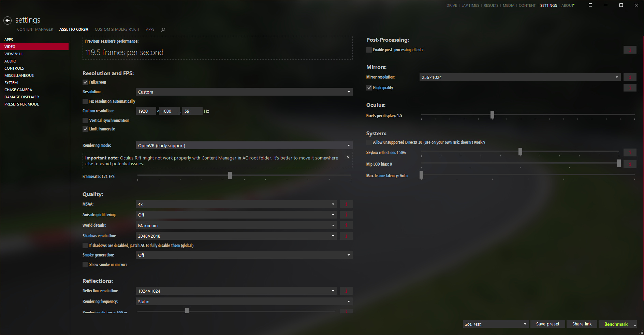Open the settings search magnifier icon

point(163,30)
